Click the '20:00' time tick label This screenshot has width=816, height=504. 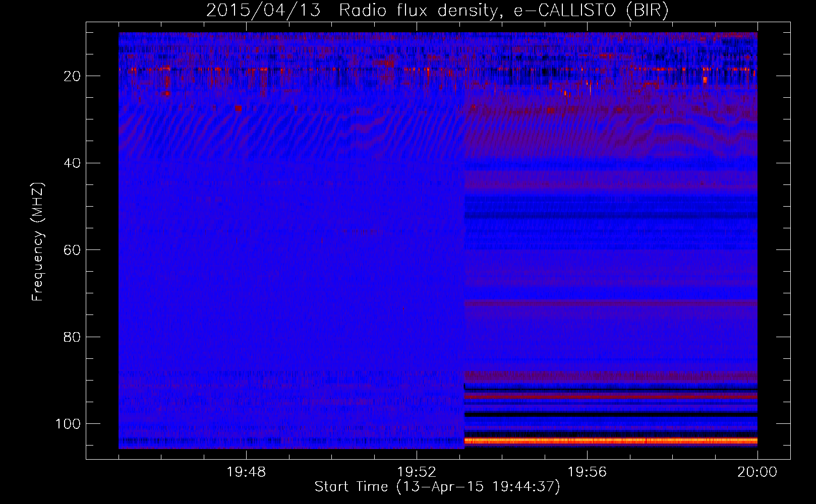(757, 472)
